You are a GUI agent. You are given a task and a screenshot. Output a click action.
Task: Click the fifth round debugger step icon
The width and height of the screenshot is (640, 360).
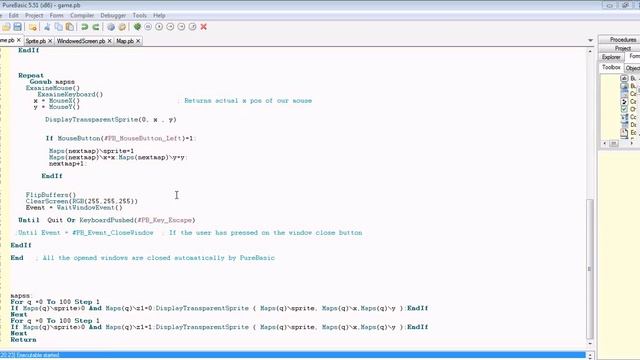coord(192,27)
